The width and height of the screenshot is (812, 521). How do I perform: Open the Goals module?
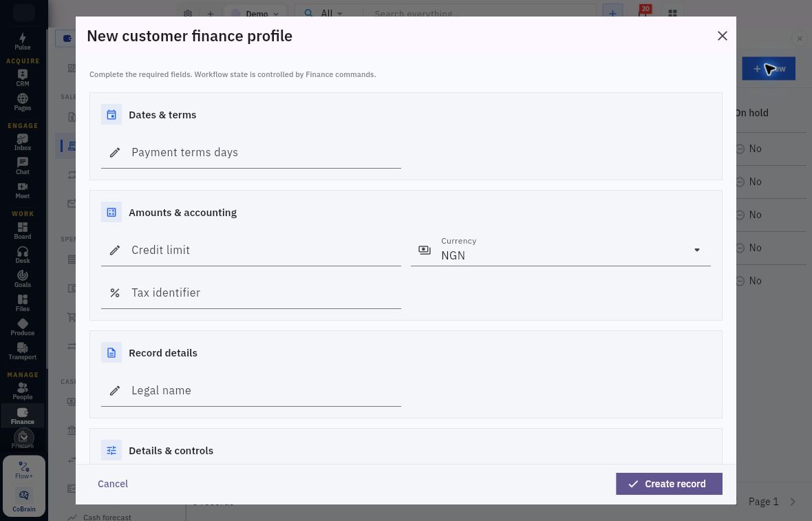coord(22,279)
